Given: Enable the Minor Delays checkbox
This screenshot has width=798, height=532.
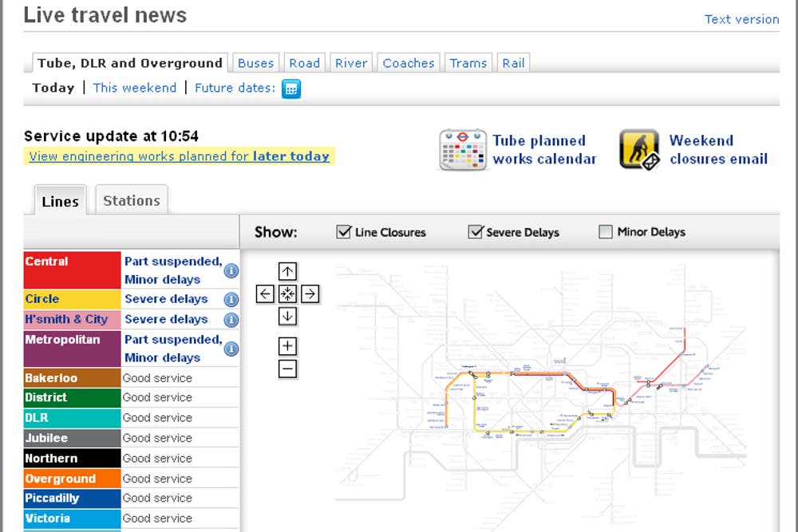Looking at the screenshot, I should click(606, 232).
